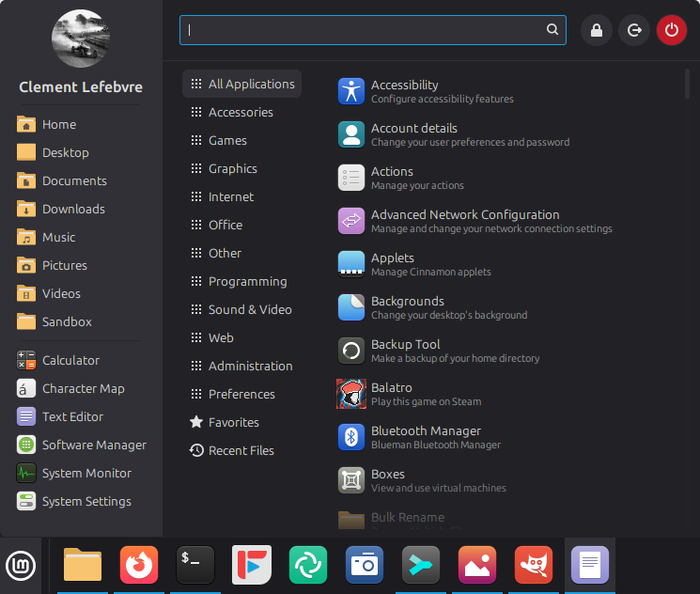Viewport: 700px width, 594px height.
Task: Show the Favorites category
Action: click(233, 422)
